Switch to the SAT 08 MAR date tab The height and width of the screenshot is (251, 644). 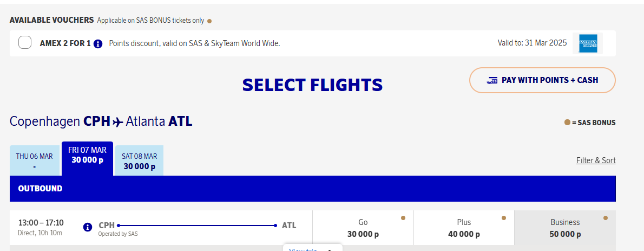(140, 161)
